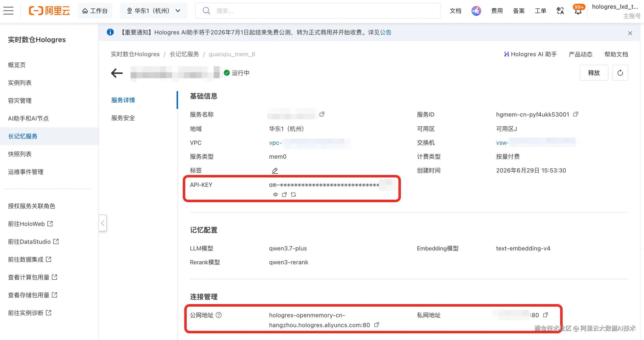Click the 服务类型 value mem0
Viewport: 644px width, 340px height.
pos(277,156)
